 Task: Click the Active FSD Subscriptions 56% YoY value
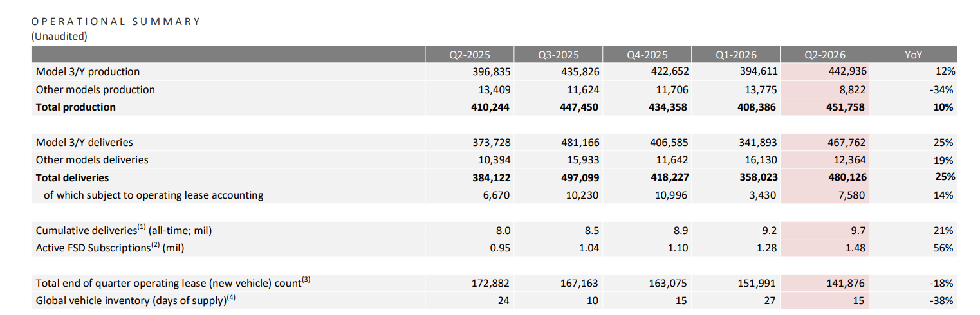coord(943,248)
